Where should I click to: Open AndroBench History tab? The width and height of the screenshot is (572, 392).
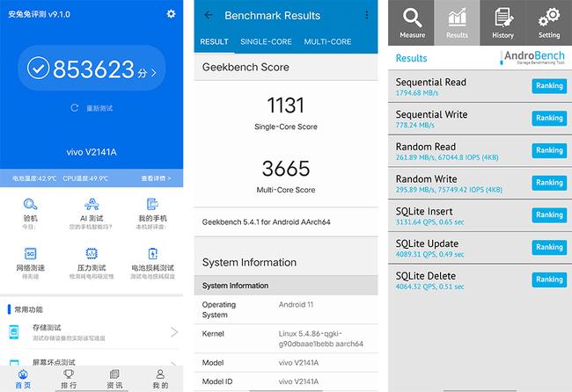click(503, 22)
